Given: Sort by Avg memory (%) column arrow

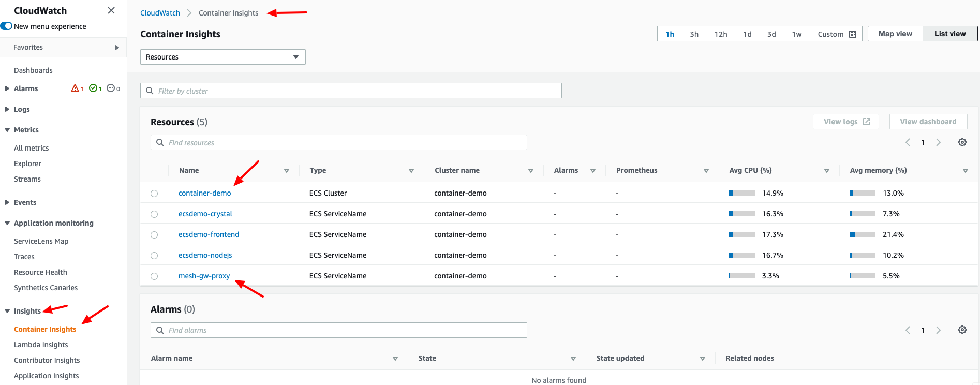Looking at the screenshot, I should (x=966, y=171).
